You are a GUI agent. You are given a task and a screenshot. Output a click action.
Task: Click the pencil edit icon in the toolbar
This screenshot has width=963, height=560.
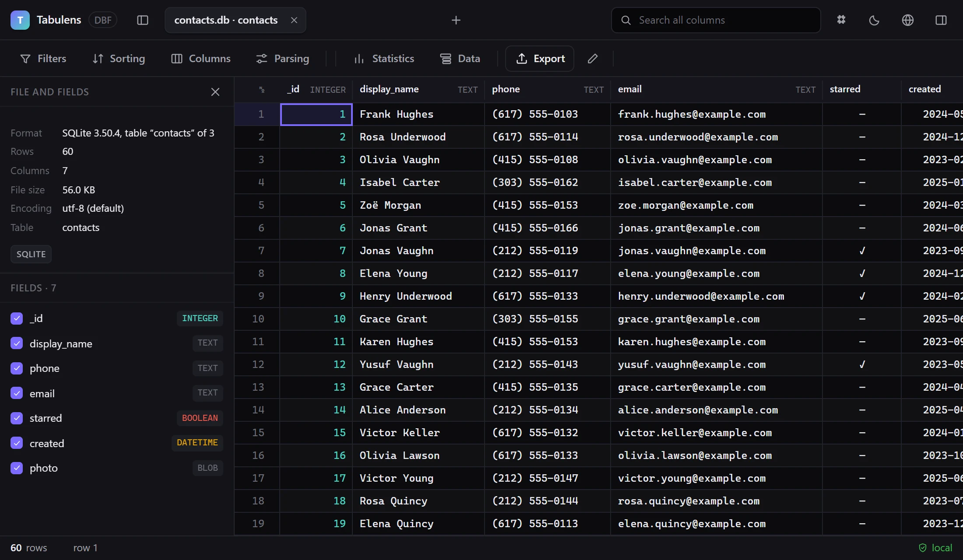(593, 59)
